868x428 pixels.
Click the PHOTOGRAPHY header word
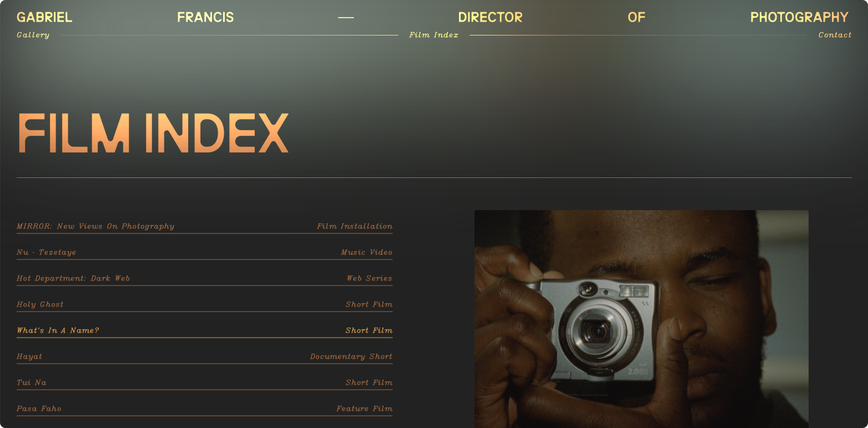(800, 17)
